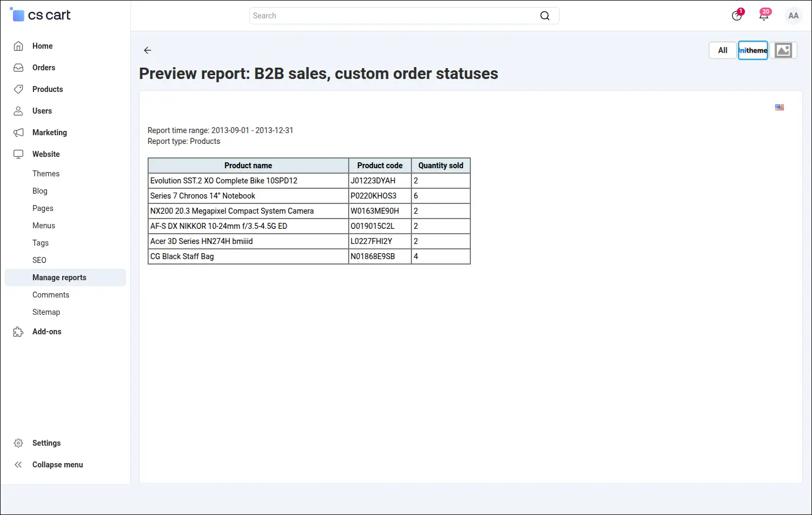812x515 pixels.
Task: Open the Pages submenu item
Action: pos(43,208)
